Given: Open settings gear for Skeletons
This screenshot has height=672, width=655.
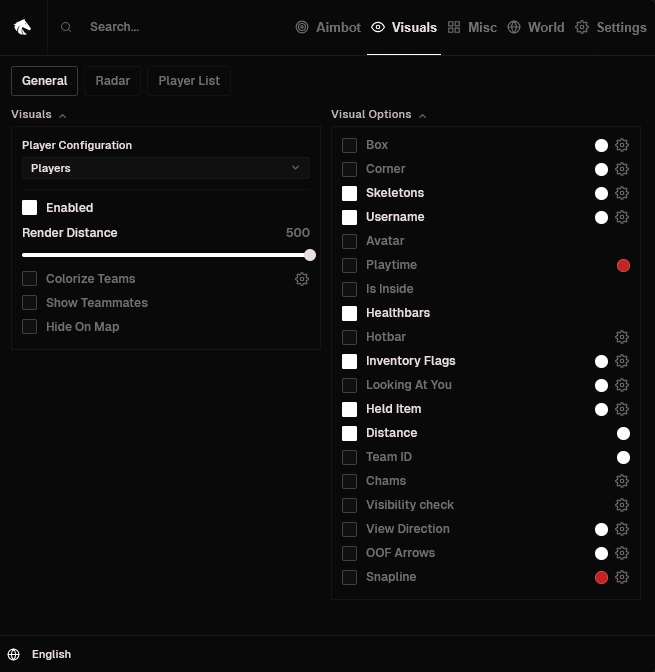Looking at the screenshot, I should [x=622, y=193].
